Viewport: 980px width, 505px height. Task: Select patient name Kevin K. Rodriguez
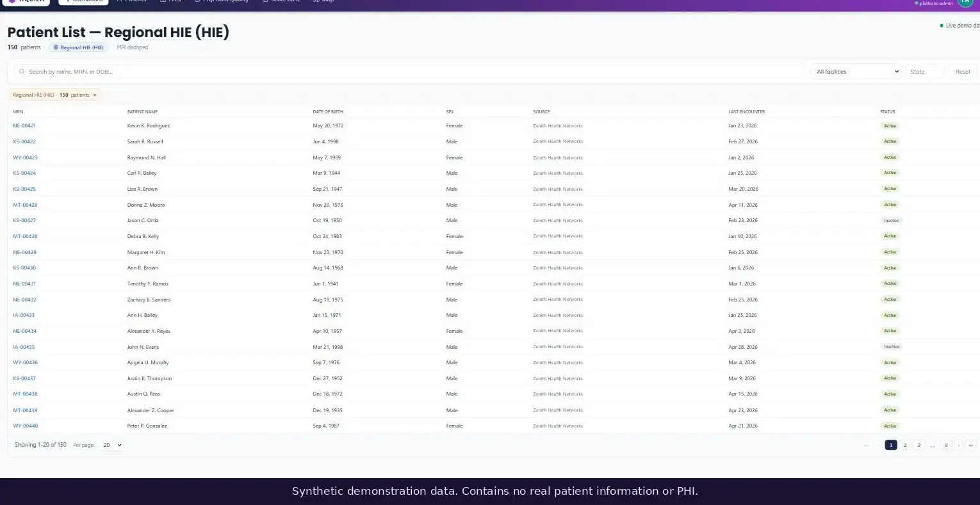pyautogui.click(x=149, y=126)
